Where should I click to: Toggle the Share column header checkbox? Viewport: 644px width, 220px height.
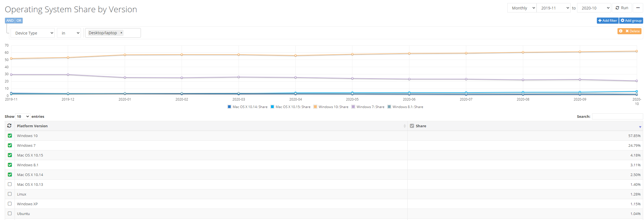point(412,126)
